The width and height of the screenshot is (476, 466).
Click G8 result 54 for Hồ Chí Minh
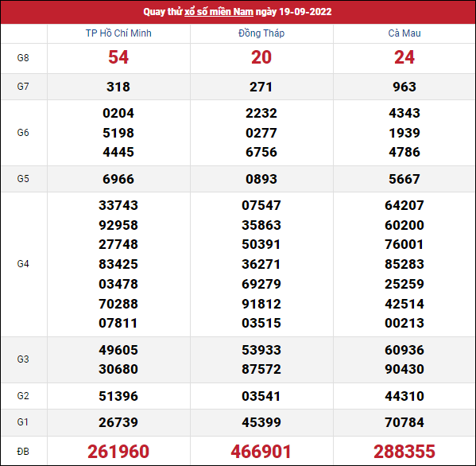point(118,57)
